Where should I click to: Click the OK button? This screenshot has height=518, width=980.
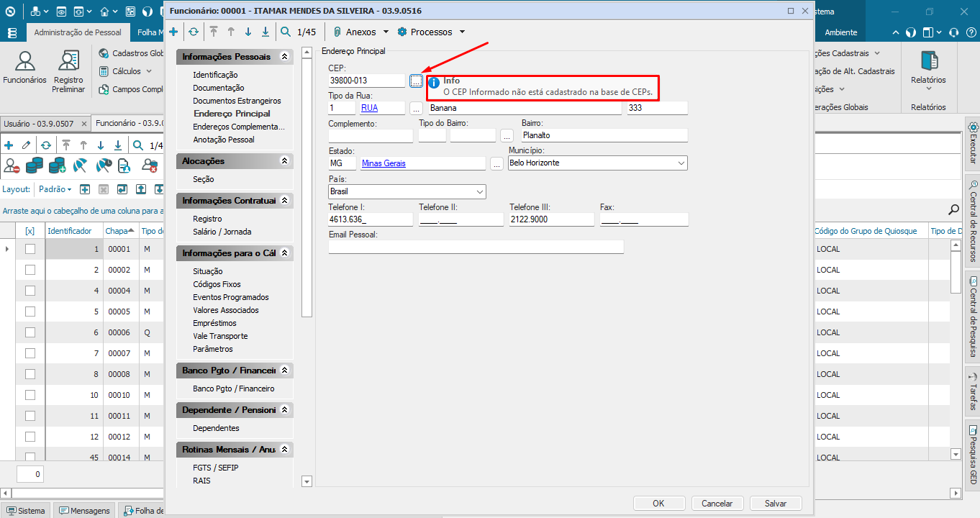coord(658,504)
